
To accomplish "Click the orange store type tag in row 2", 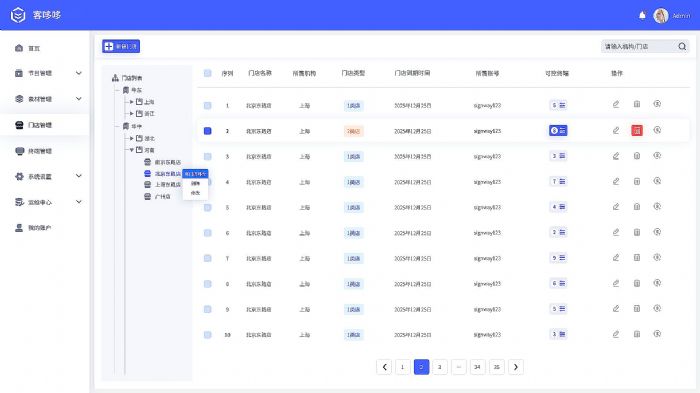I will (354, 131).
